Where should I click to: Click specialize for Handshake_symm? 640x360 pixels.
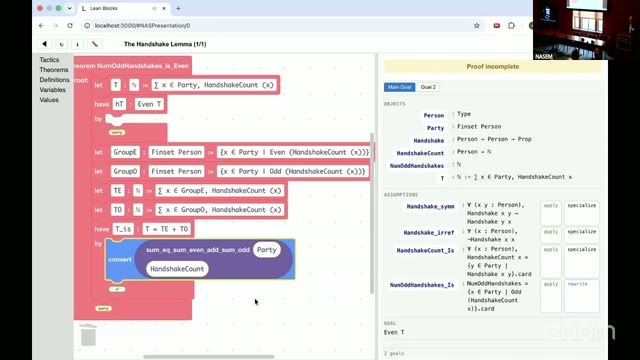[582, 213]
